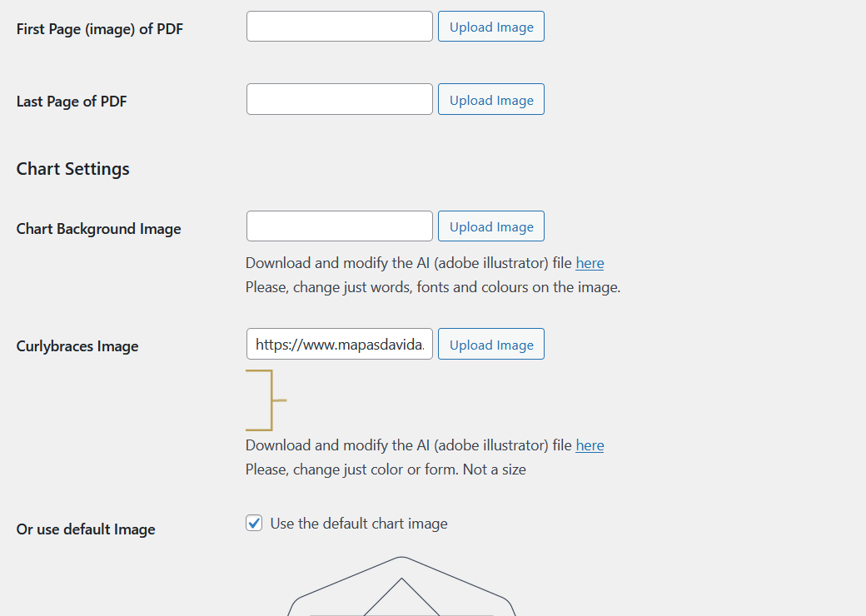Image resolution: width=866 pixels, height=616 pixels.
Task: Select the Curlybraces Image URL field
Action: tap(339, 344)
